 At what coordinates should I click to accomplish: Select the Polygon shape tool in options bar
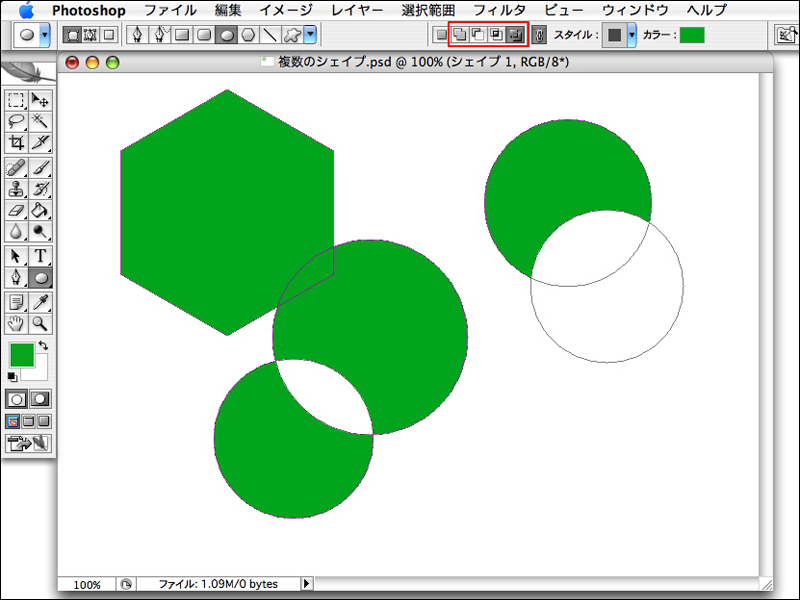248,35
